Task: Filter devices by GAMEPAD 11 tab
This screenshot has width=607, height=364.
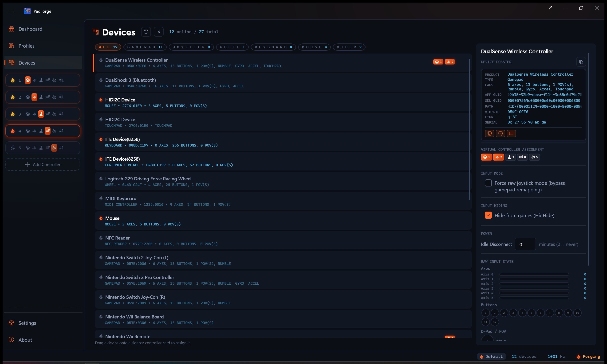Action: 145,47
